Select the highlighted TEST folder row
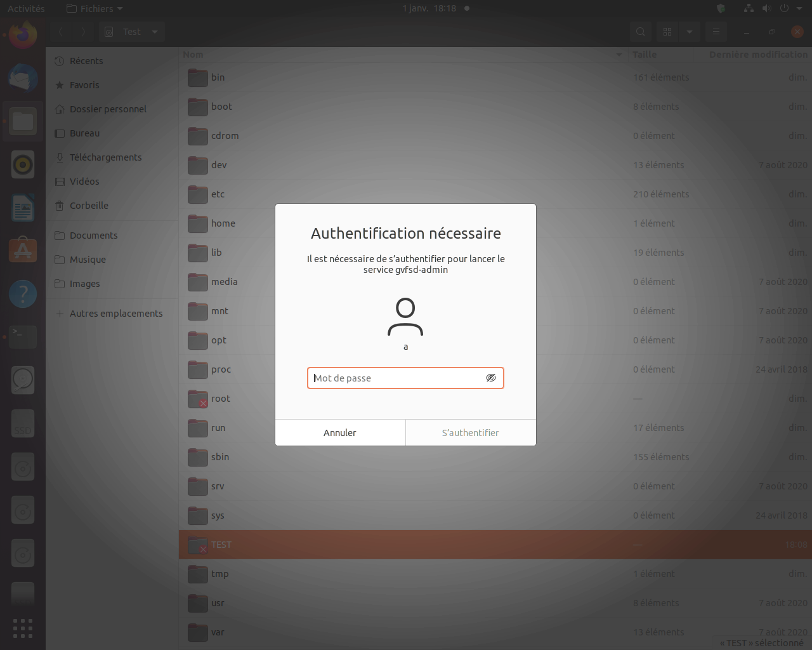The height and width of the screenshot is (650, 812). tap(495, 545)
